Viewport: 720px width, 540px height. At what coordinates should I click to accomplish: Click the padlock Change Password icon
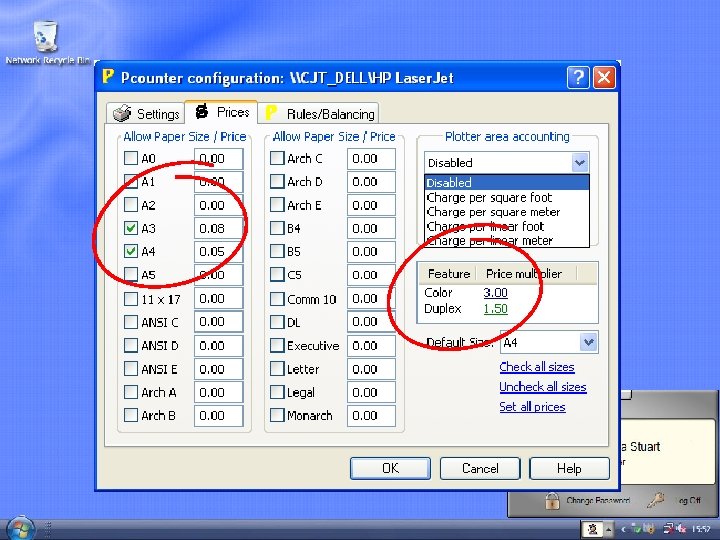pos(552,501)
